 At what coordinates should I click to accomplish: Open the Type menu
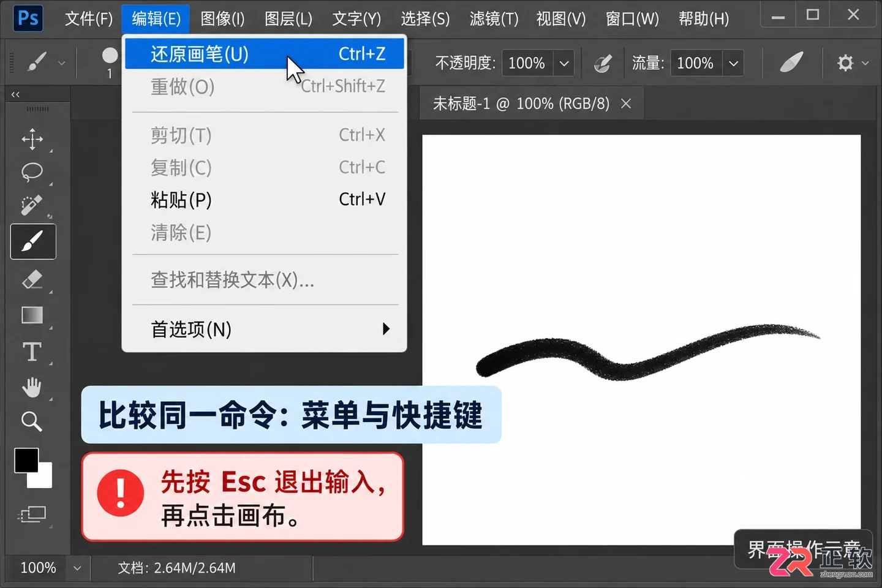pyautogui.click(x=356, y=19)
